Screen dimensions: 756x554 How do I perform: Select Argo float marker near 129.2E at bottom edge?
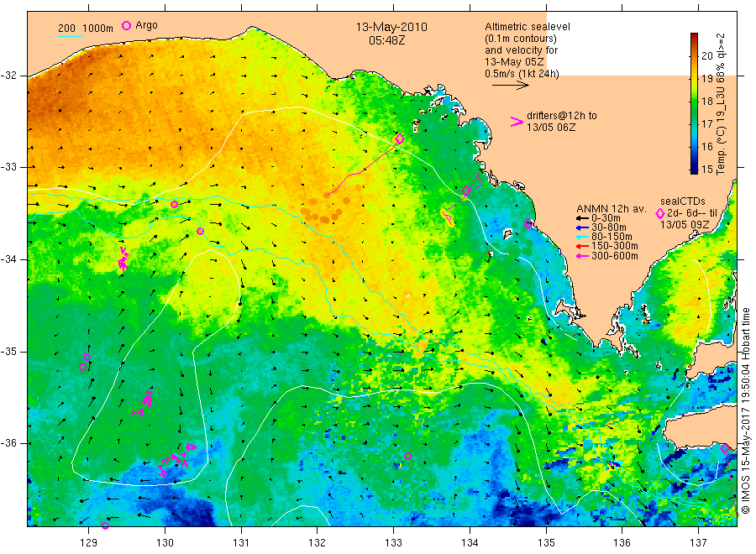(x=105, y=525)
